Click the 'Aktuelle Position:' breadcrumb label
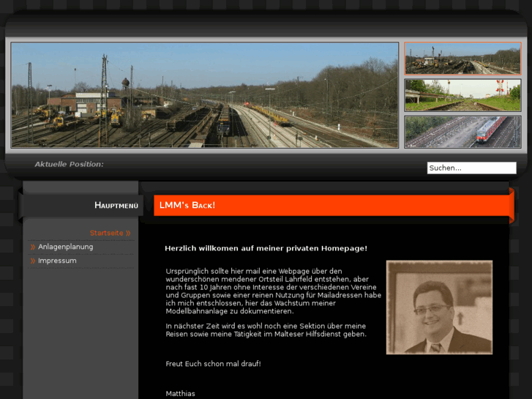 coord(70,164)
